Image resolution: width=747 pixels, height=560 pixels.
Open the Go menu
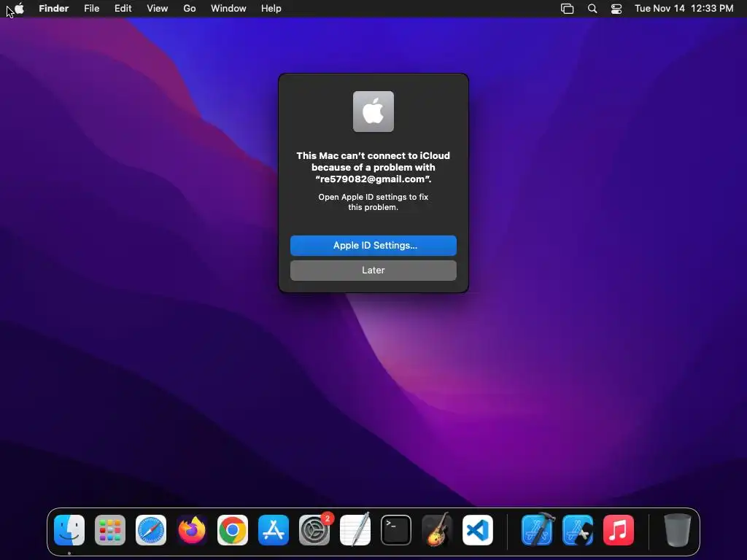point(190,9)
